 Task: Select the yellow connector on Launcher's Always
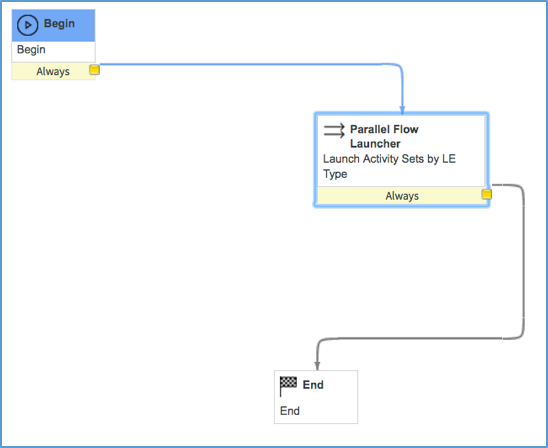[x=486, y=194]
